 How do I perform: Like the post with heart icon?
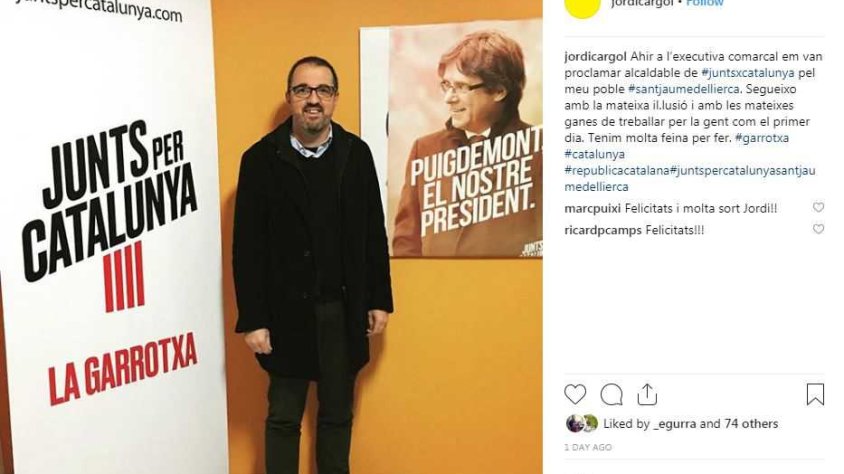click(x=575, y=394)
